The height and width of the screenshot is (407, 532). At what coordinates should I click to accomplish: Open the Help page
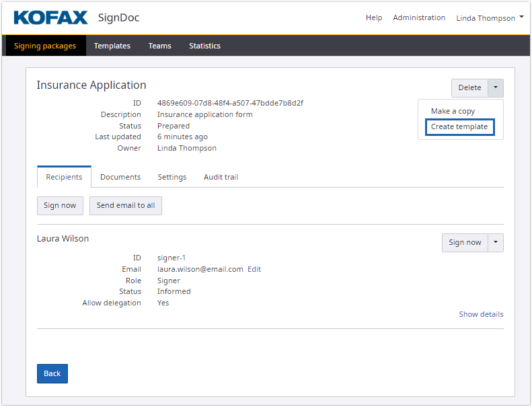tap(374, 18)
